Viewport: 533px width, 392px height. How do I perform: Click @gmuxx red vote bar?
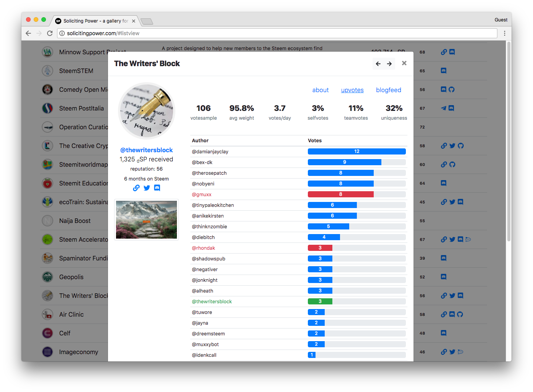(x=341, y=194)
